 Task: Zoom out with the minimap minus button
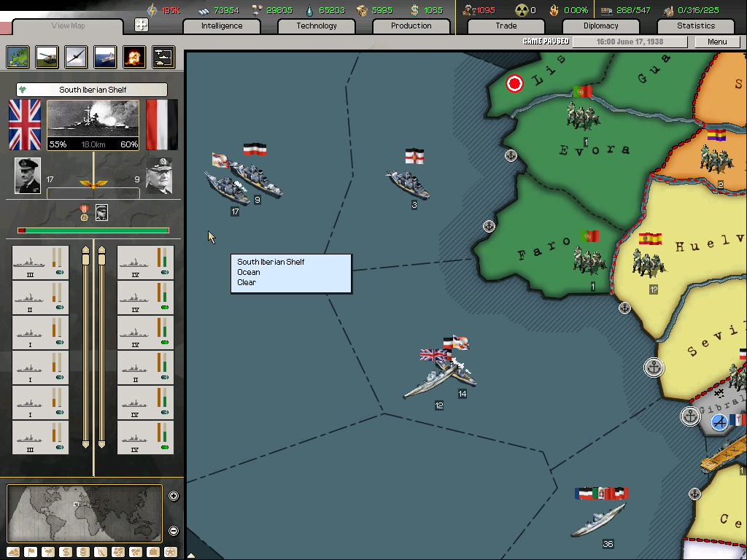tap(174, 531)
